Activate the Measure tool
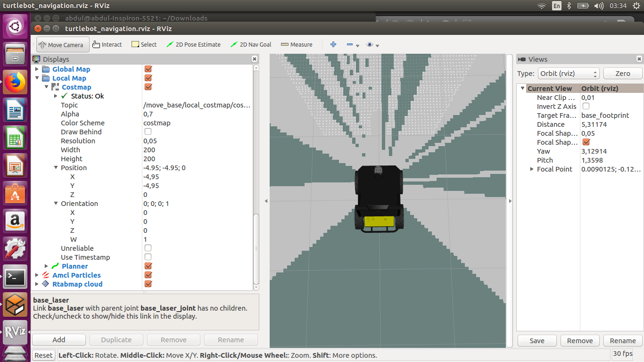 (x=297, y=45)
